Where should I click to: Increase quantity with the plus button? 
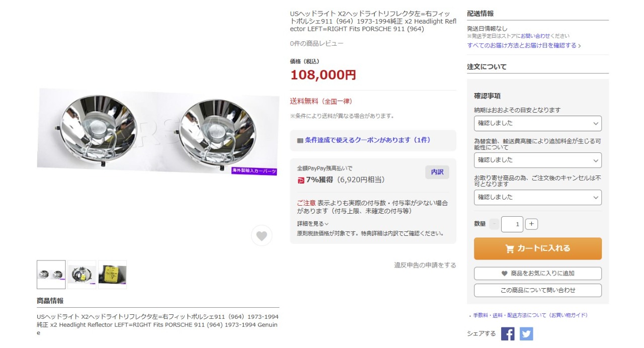pyautogui.click(x=532, y=224)
